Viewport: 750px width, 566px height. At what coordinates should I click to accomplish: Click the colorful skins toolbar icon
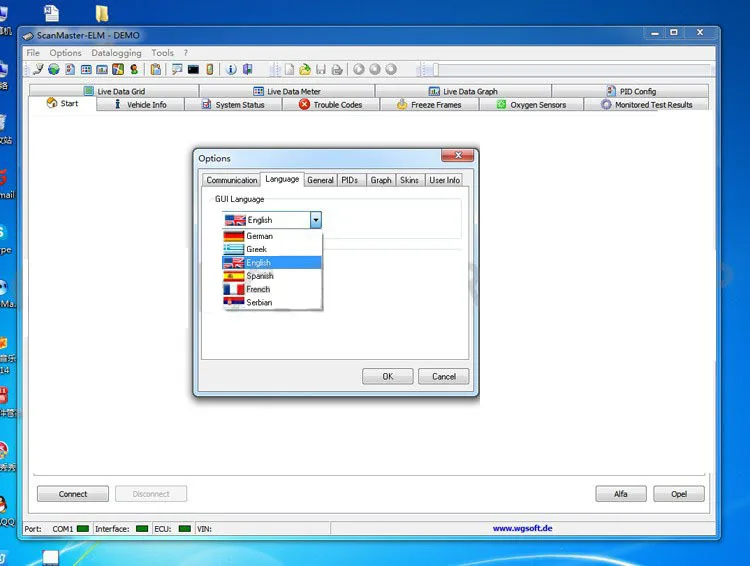(118, 69)
